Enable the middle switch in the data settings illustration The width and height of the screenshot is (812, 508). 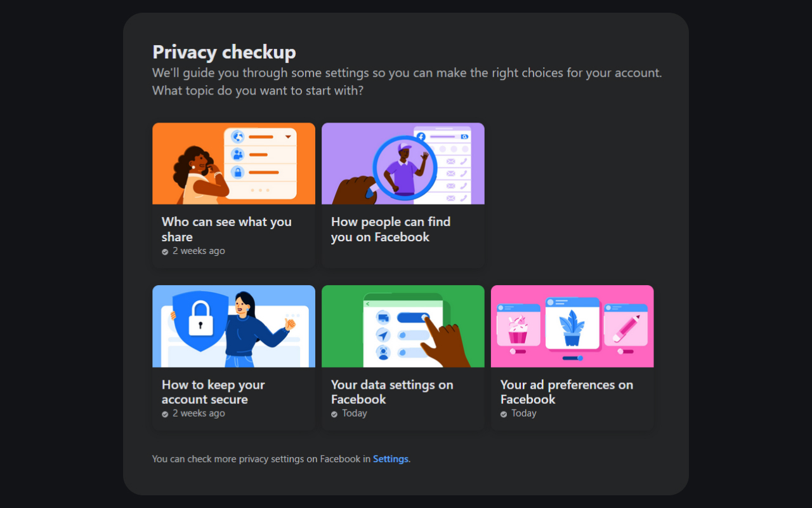pyautogui.click(x=414, y=335)
